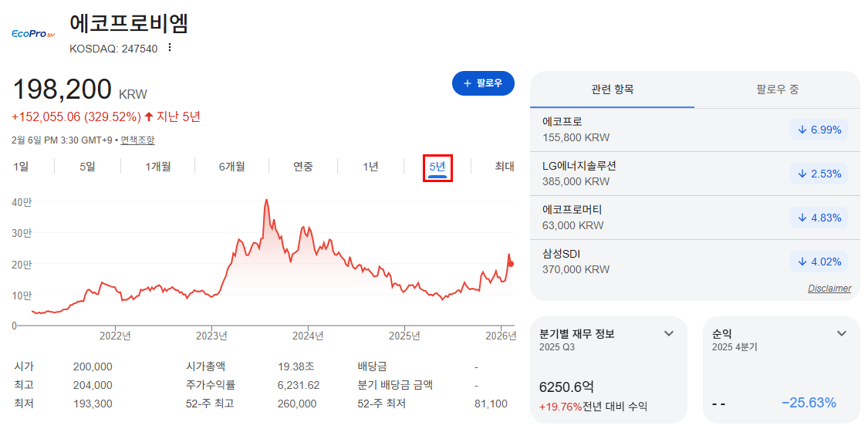The height and width of the screenshot is (429, 868).
Task: Click the EcoPro BM company logo
Action: coord(33,34)
